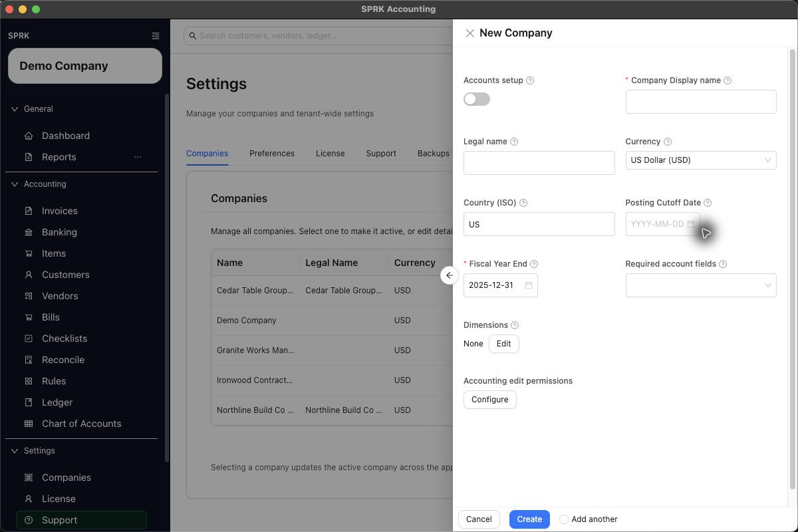Open the Demo Company switcher
The width and height of the screenshot is (798, 532).
coord(85,66)
